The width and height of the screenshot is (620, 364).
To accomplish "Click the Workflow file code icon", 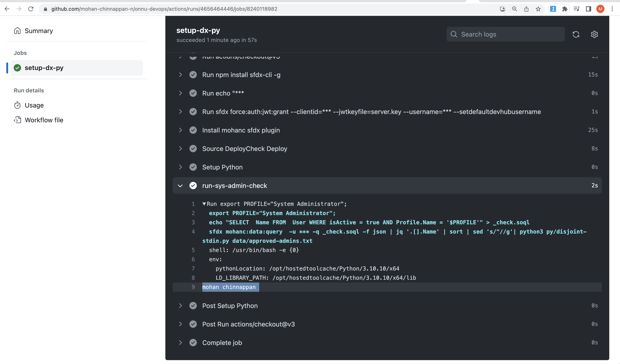I will (17, 120).
